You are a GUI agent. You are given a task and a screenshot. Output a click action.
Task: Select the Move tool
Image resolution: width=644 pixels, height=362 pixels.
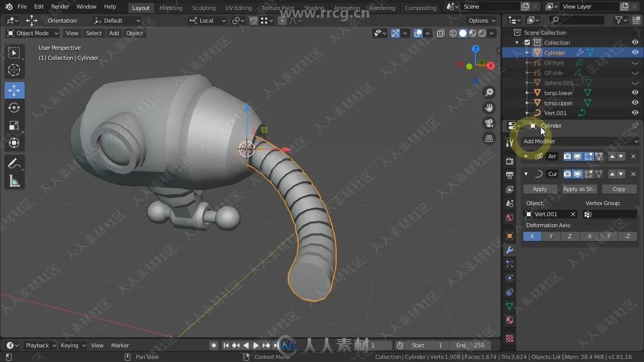tap(15, 90)
